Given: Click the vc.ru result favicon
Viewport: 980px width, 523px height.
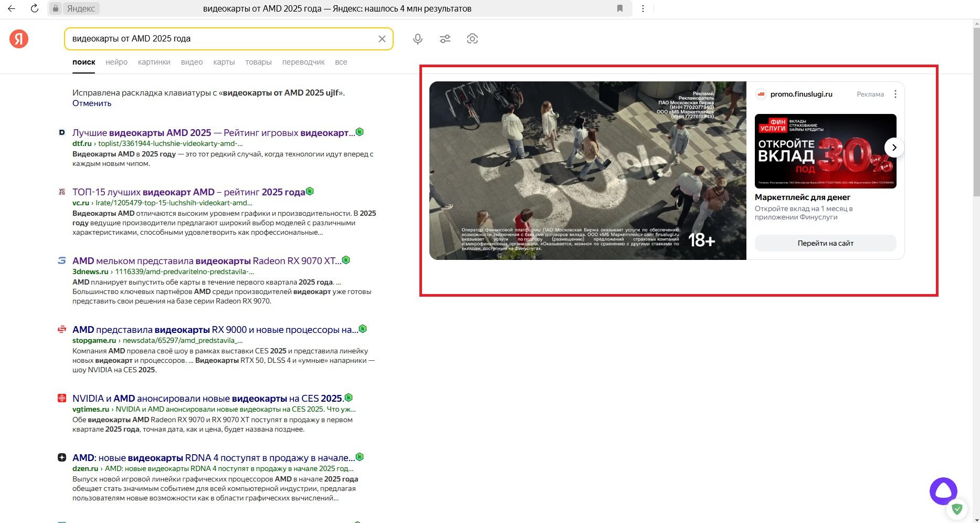Looking at the screenshot, I should point(62,192).
